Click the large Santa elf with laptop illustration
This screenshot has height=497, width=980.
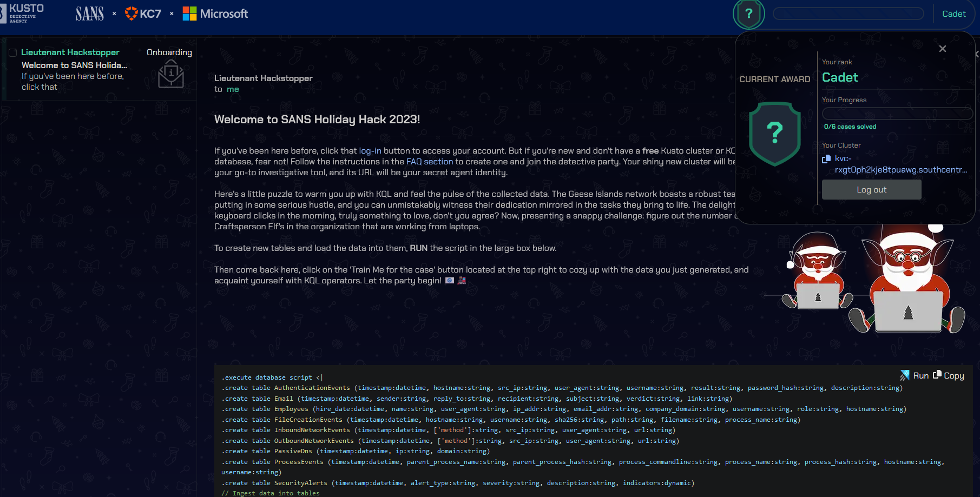click(908, 279)
